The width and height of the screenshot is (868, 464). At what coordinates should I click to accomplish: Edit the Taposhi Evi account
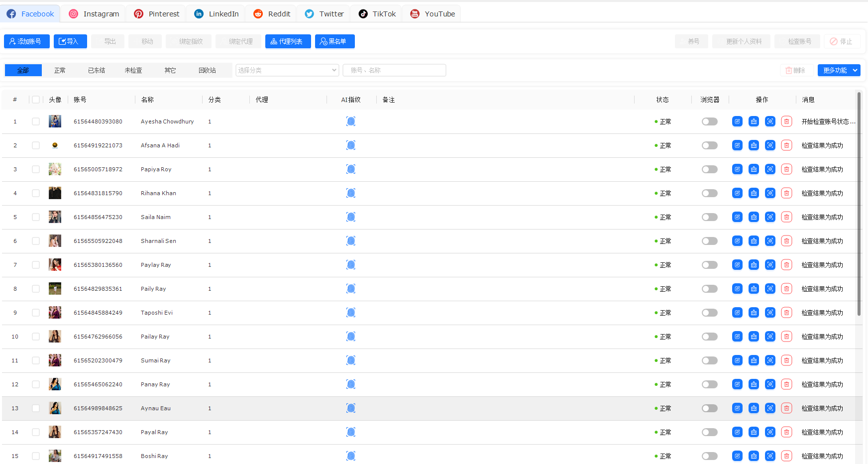click(737, 313)
